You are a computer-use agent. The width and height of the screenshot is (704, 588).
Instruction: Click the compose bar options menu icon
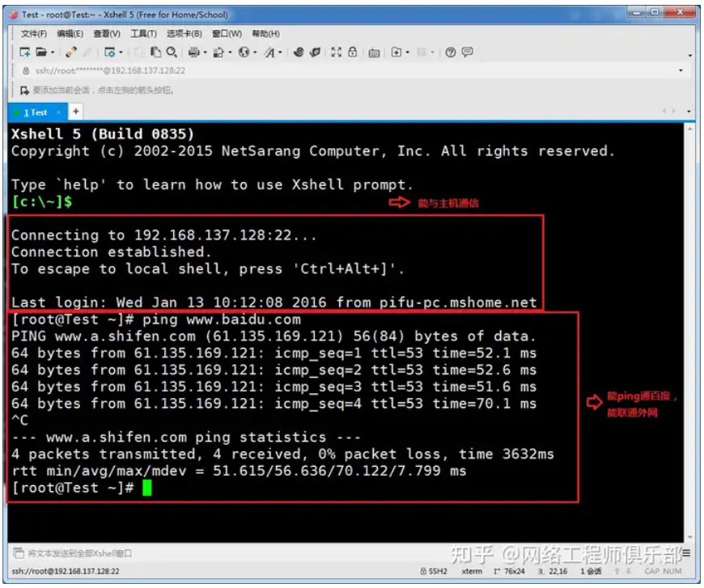(x=686, y=553)
